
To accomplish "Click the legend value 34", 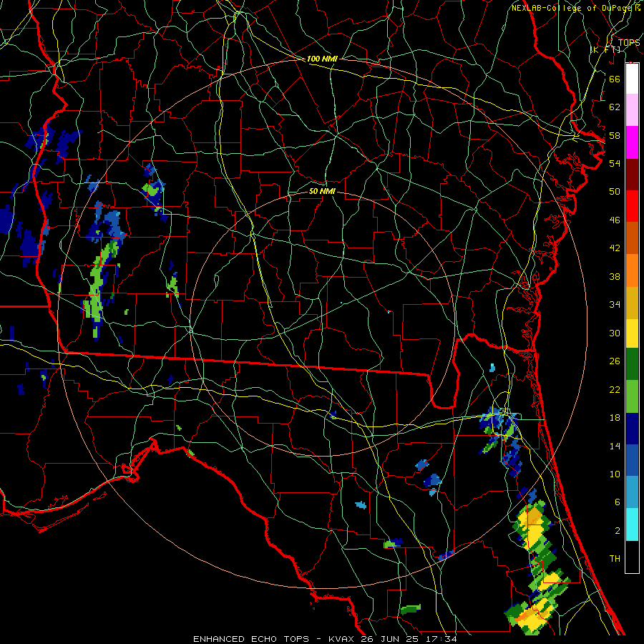I will (x=615, y=305).
